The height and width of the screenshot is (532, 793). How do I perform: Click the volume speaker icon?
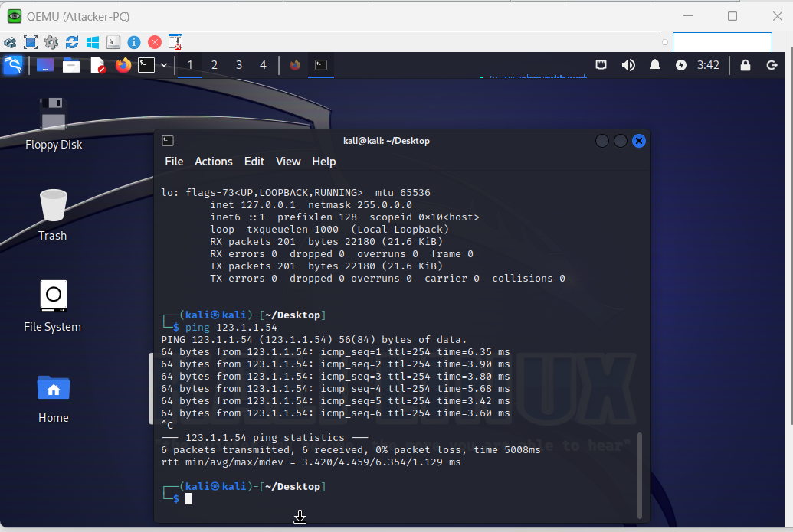coord(628,65)
